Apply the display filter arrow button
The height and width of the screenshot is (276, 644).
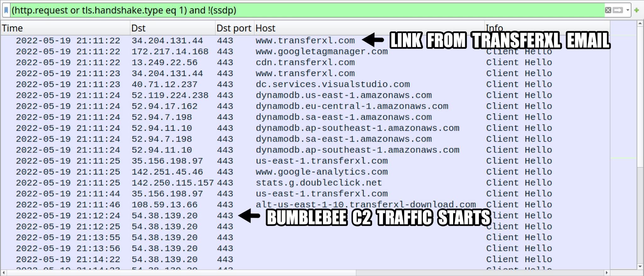pyautogui.click(x=618, y=10)
